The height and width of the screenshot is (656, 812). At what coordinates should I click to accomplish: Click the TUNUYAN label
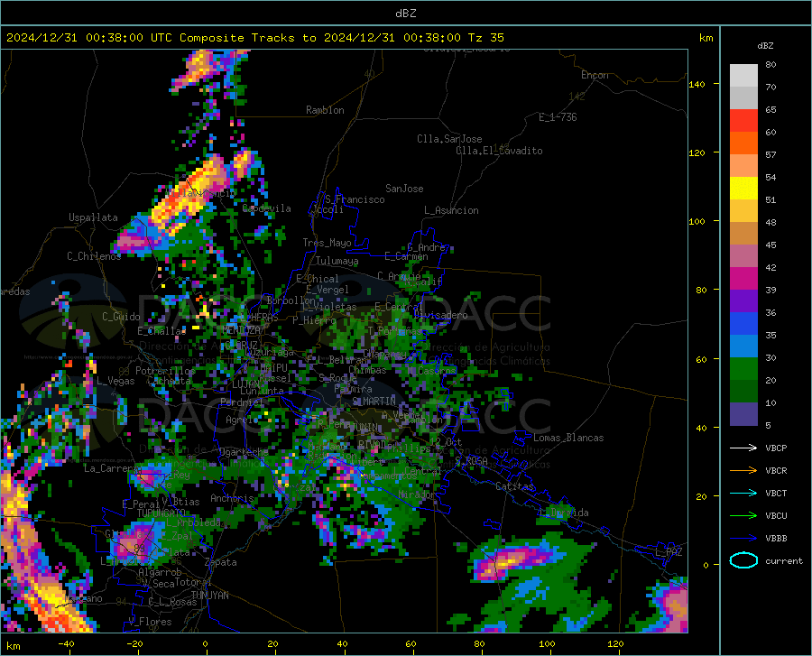tap(209, 595)
